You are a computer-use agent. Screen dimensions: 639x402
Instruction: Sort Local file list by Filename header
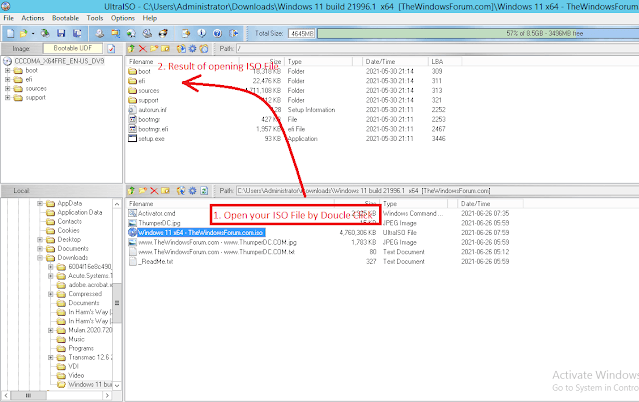[x=230, y=203]
